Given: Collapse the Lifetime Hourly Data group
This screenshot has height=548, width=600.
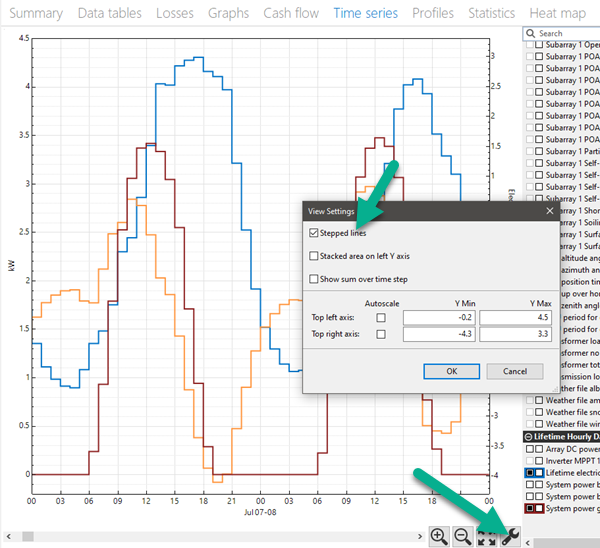Looking at the screenshot, I should tap(526, 437).
